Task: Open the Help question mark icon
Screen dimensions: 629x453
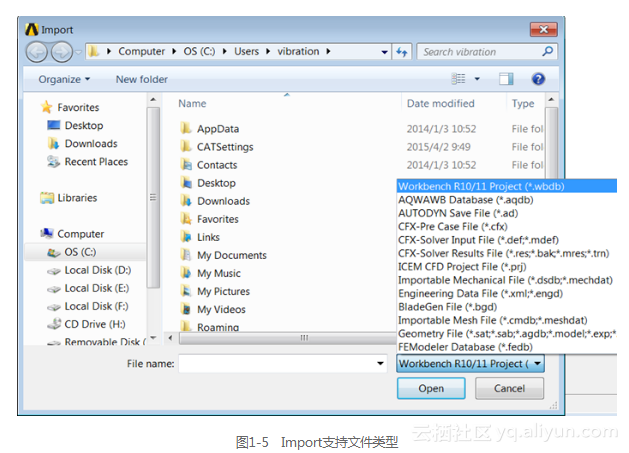Action: (x=538, y=79)
